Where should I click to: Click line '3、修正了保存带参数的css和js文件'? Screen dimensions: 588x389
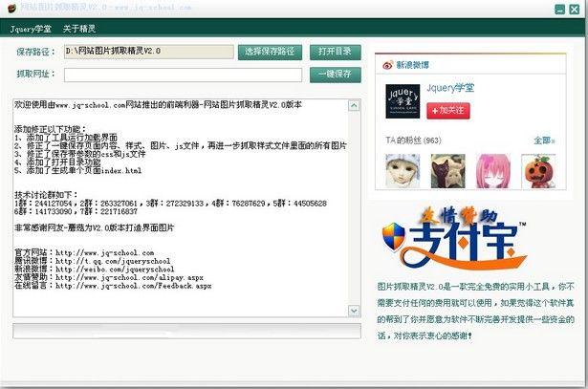[80, 154]
